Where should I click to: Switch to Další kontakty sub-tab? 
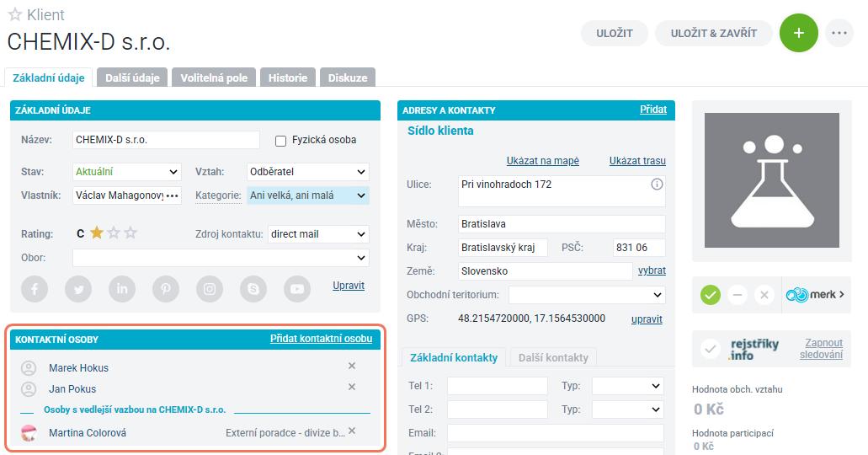pyautogui.click(x=553, y=357)
